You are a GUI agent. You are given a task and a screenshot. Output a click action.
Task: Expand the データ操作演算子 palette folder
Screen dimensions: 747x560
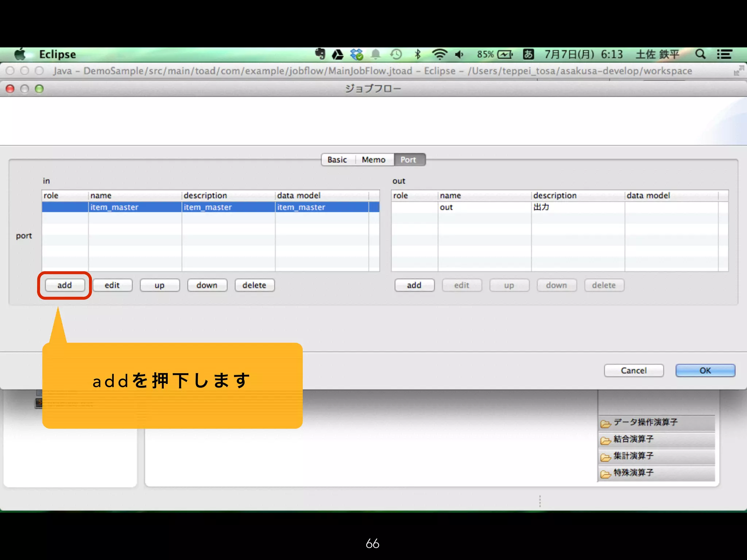(645, 423)
